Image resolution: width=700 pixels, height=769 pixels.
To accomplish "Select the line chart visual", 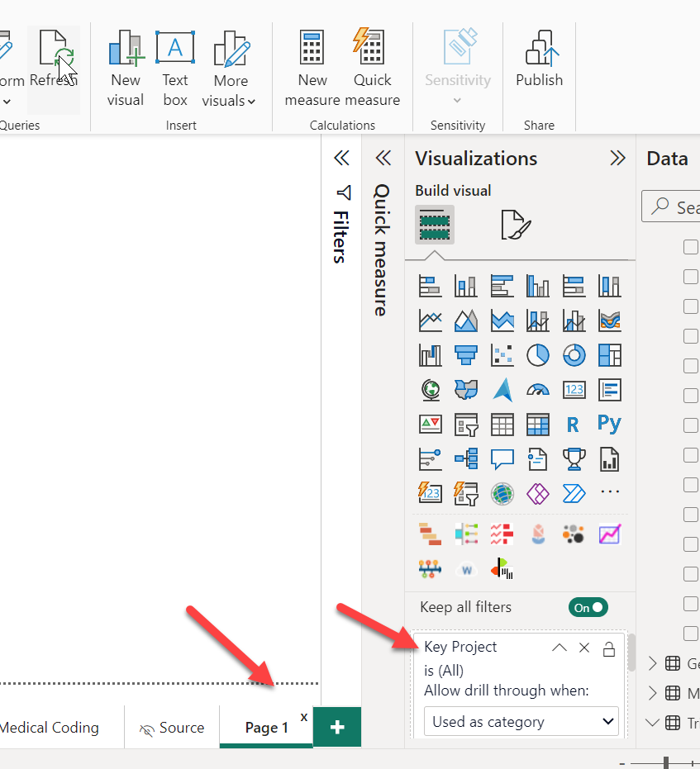I will click(x=431, y=320).
